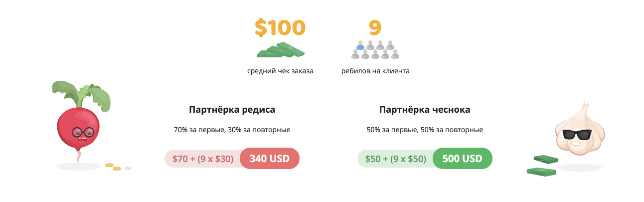Image resolution: width=644 pixels, height=202 pixels.
Task: Click the "$50 + (9 x $50)" formula pill
Action: pyautogui.click(x=396, y=159)
